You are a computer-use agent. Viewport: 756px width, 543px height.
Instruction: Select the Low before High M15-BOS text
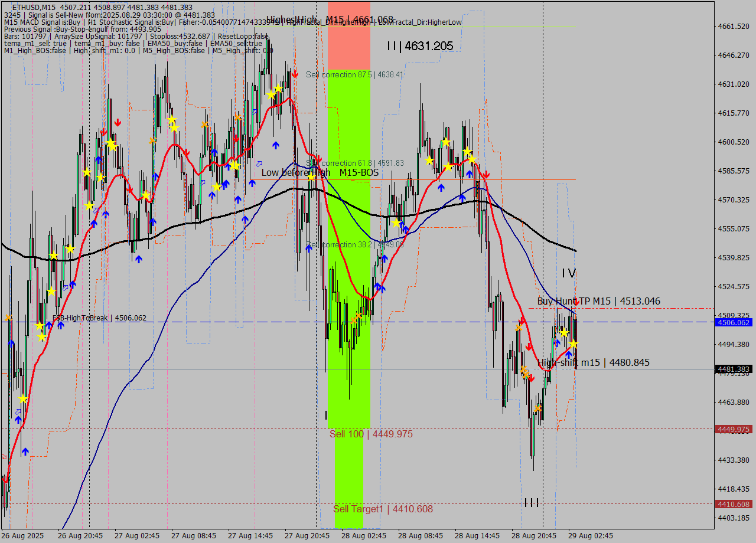point(320,172)
